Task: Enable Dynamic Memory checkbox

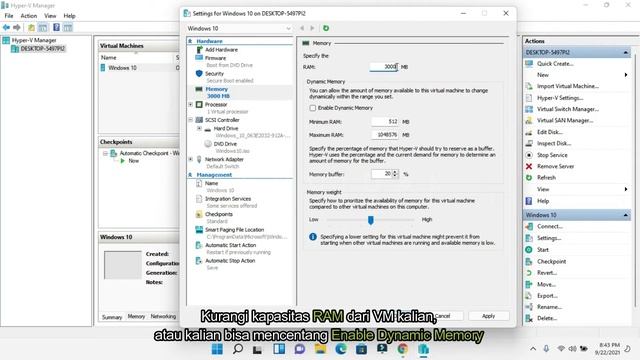Action: (x=313, y=108)
